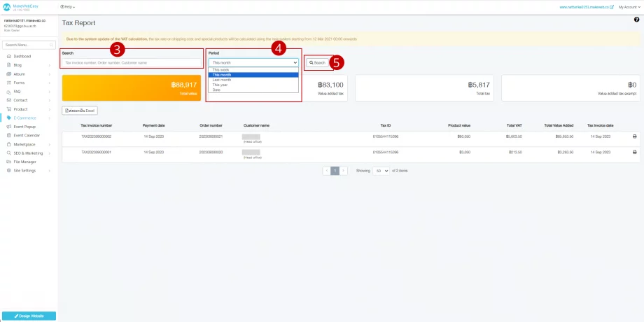The width and height of the screenshot is (644, 322).
Task: Click the E-Commerce tag icon
Action: tap(9, 118)
